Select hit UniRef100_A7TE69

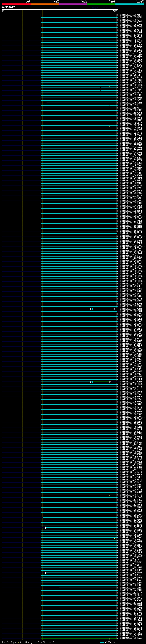pyautogui.click(x=131, y=633)
